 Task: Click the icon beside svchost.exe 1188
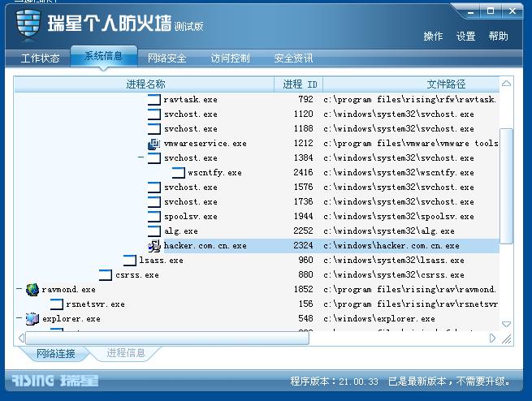pos(154,129)
